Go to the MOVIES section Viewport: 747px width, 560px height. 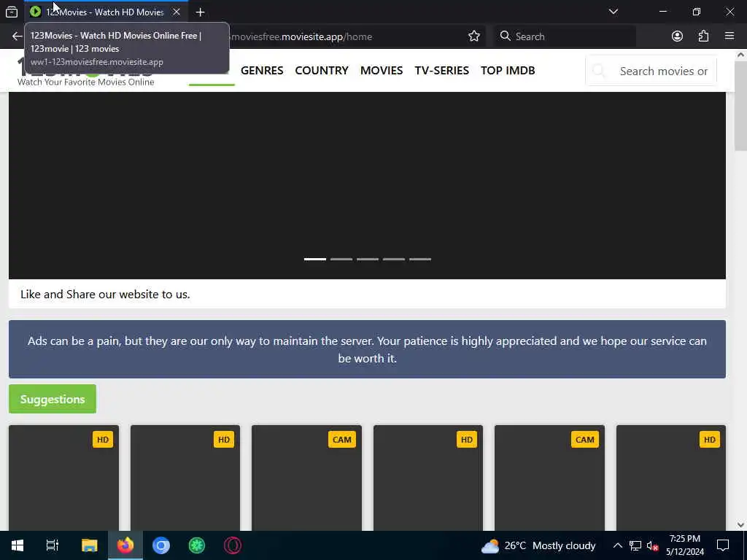(382, 71)
